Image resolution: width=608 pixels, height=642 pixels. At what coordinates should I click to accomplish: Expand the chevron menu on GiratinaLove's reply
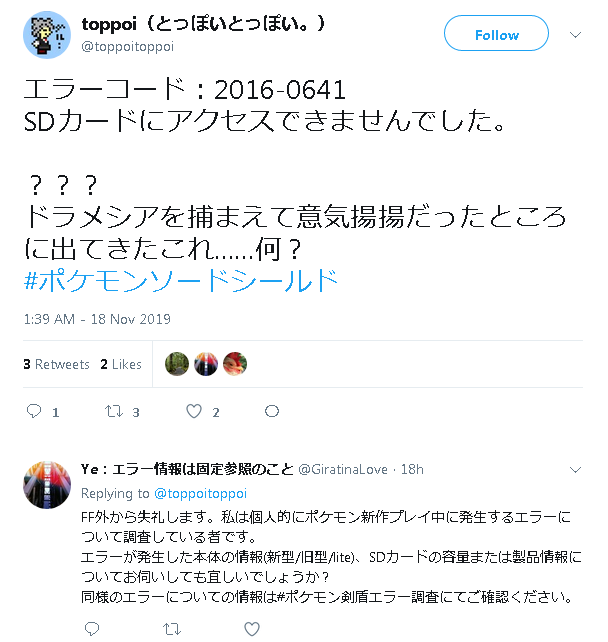tap(575, 470)
